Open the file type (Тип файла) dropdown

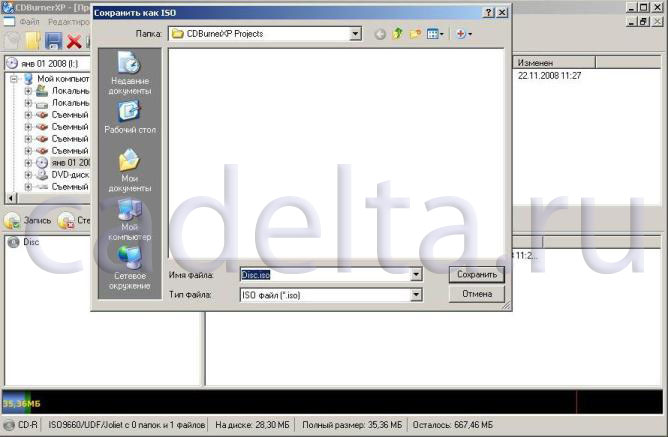point(416,295)
